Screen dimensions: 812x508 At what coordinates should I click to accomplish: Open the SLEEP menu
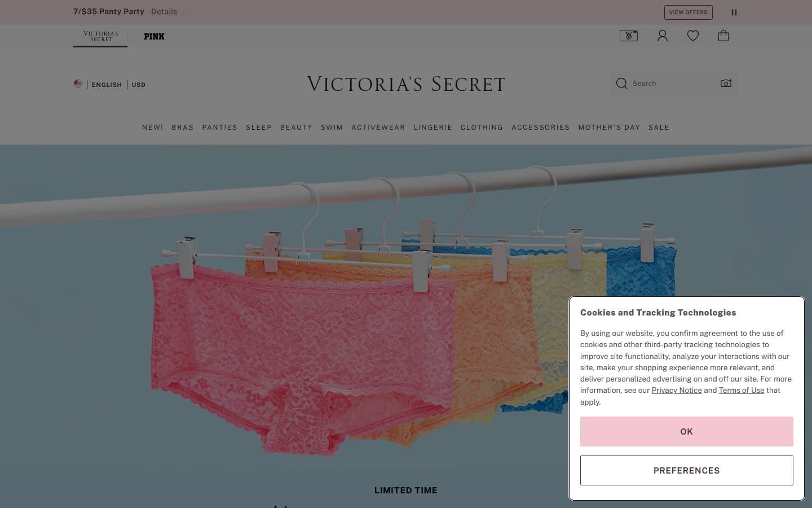pos(259,128)
